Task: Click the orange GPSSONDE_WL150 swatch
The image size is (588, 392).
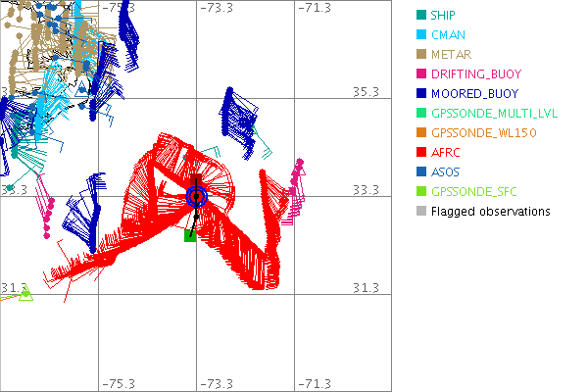Action: 420,132
